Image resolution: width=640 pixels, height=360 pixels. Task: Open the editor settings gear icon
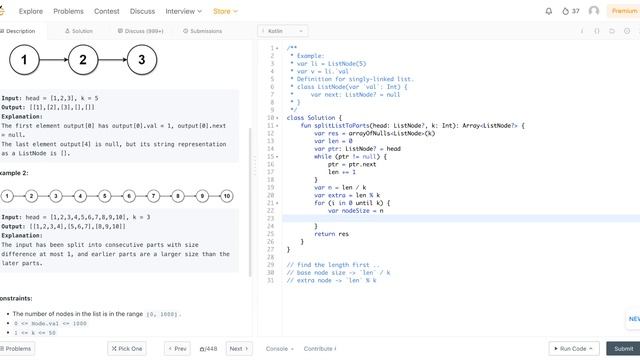627,31
